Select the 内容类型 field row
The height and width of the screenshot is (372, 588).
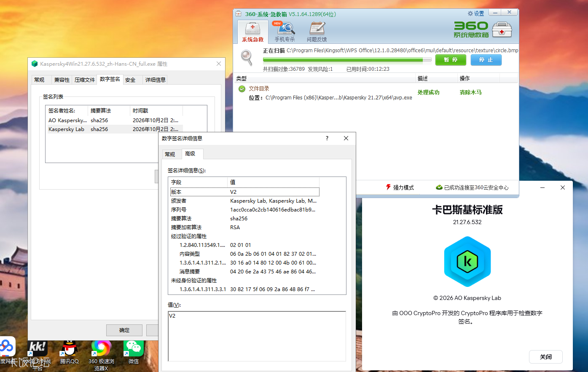245,254
